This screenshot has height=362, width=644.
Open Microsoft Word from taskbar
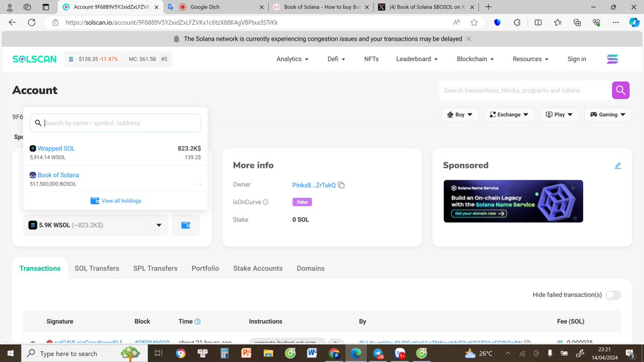[312, 353]
